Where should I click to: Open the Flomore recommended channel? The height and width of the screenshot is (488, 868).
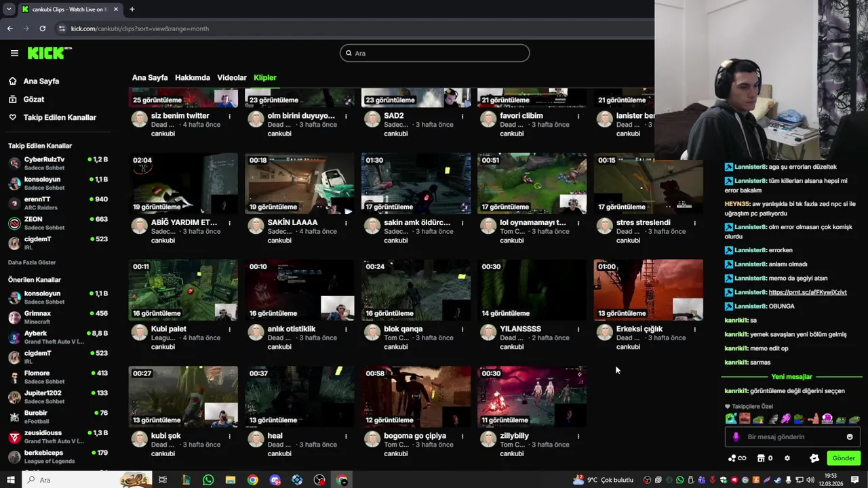(x=58, y=377)
